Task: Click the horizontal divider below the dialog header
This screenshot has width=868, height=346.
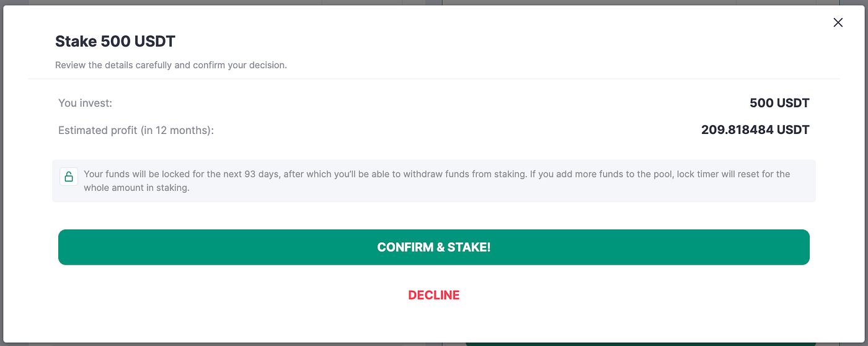Action: point(434,79)
